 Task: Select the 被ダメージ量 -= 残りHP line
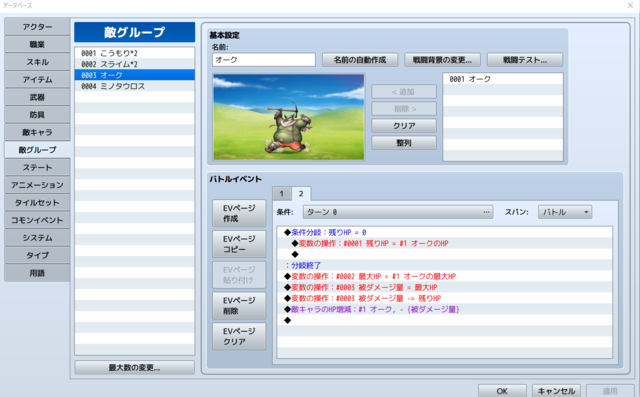point(445,299)
